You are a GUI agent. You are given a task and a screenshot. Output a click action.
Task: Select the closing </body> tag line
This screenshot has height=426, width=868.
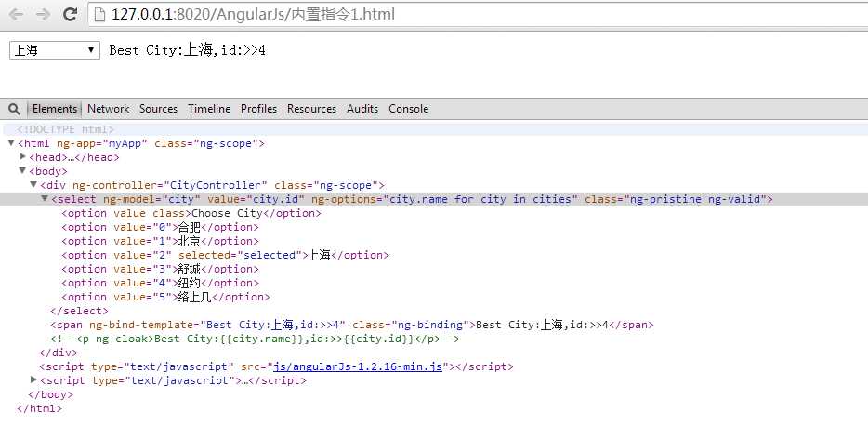point(50,395)
